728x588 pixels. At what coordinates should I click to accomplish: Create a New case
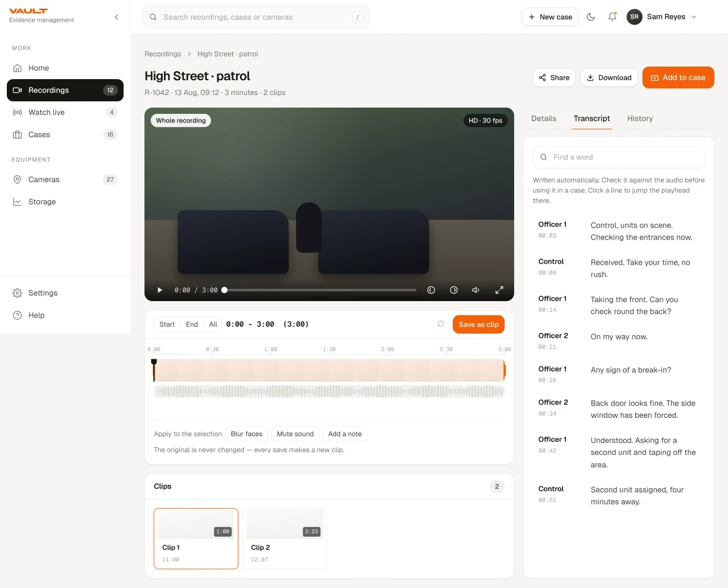[x=550, y=17]
